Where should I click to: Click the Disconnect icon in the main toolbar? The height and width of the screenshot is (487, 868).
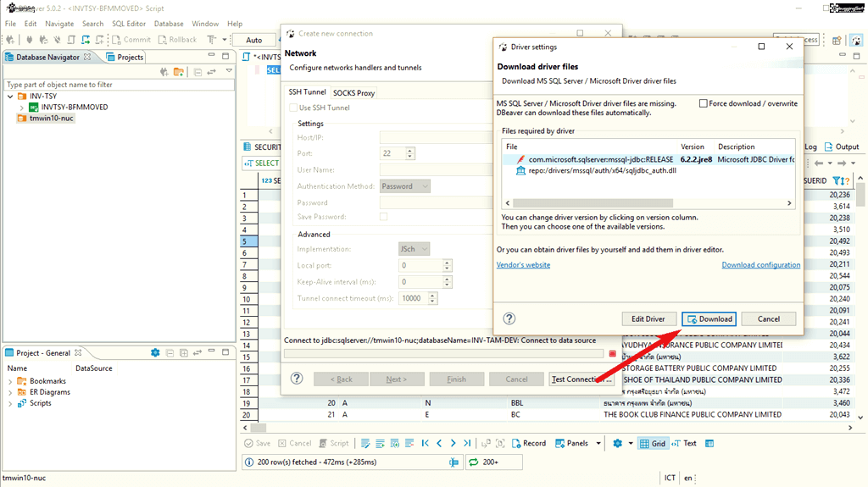pyautogui.click(x=57, y=40)
